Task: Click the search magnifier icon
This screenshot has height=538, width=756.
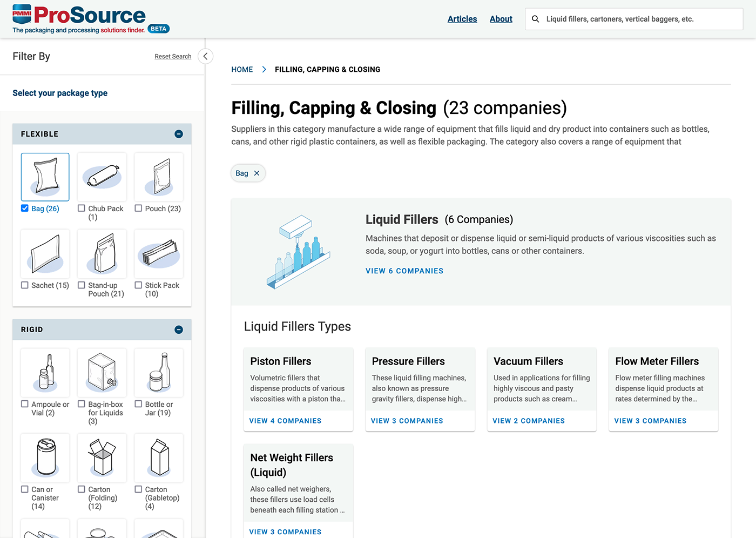Action: [535, 19]
